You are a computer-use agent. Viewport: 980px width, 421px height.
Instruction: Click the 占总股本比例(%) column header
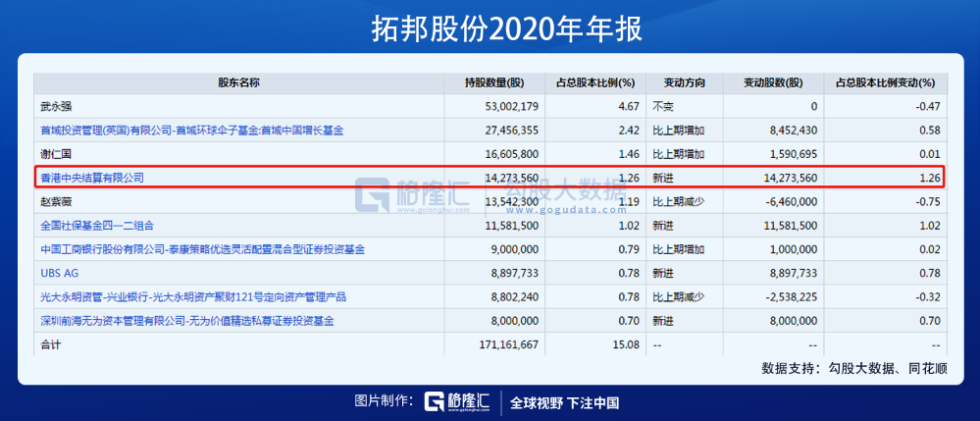click(595, 82)
